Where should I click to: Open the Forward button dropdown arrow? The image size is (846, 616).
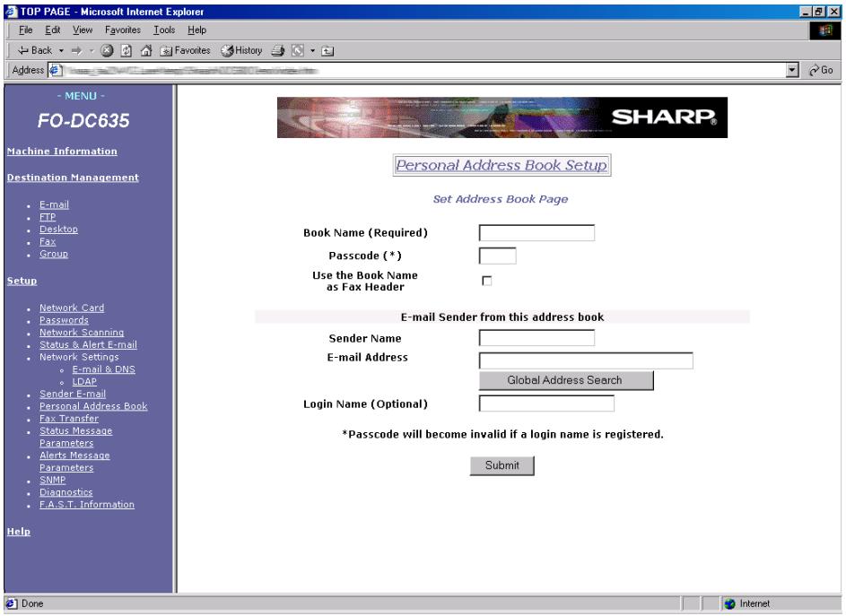[x=92, y=51]
